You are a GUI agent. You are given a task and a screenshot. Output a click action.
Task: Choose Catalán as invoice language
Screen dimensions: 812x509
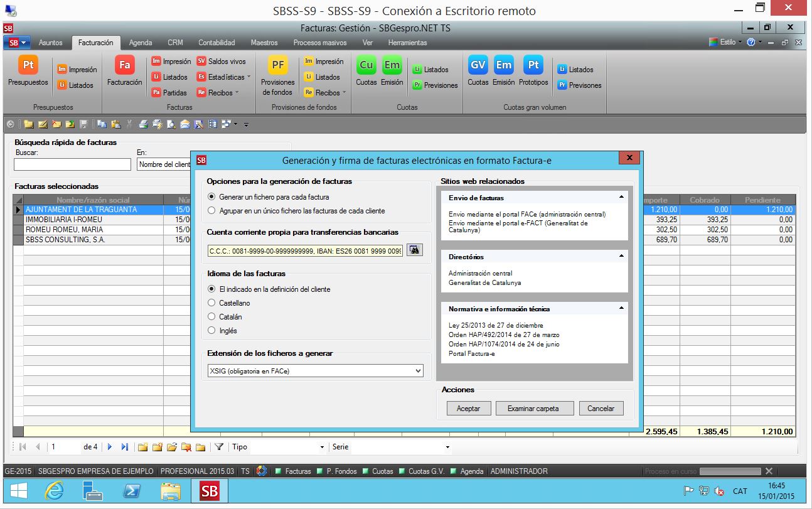tap(212, 317)
